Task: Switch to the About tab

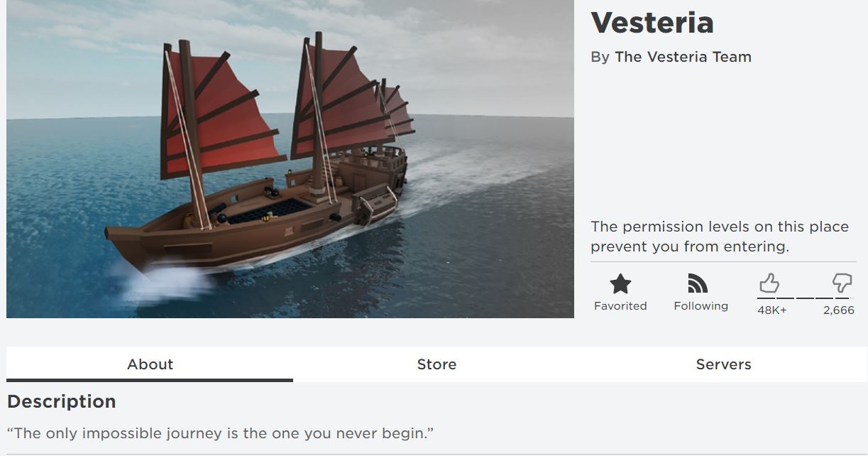Action: 150,364
